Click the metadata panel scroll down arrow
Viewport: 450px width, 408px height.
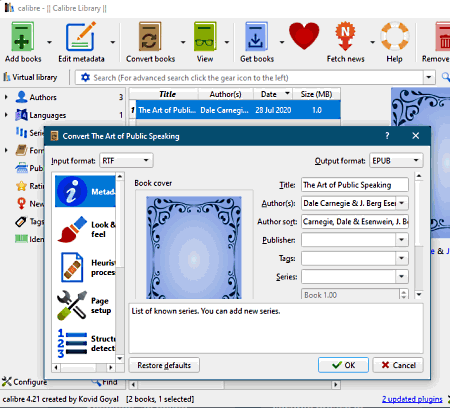(x=419, y=294)
